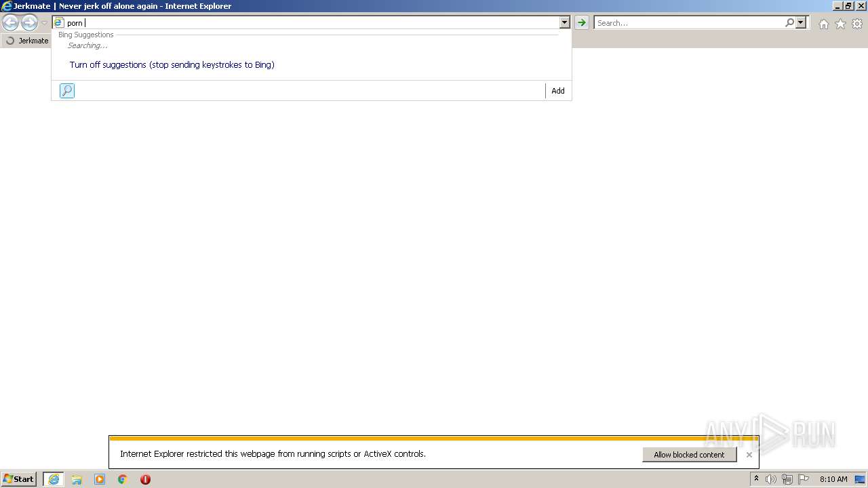
Task: Show hidden tray icons arrow
Action: (x=756, y=479)
